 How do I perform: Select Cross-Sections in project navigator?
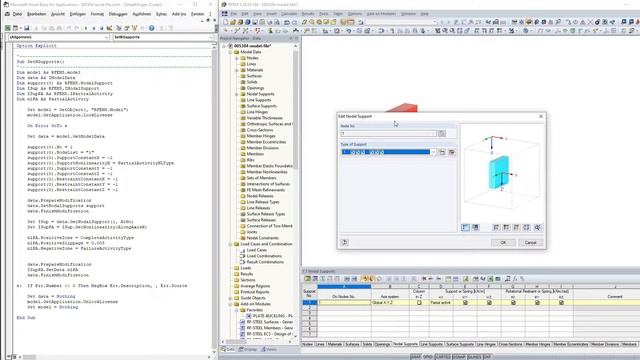(260, 130)
